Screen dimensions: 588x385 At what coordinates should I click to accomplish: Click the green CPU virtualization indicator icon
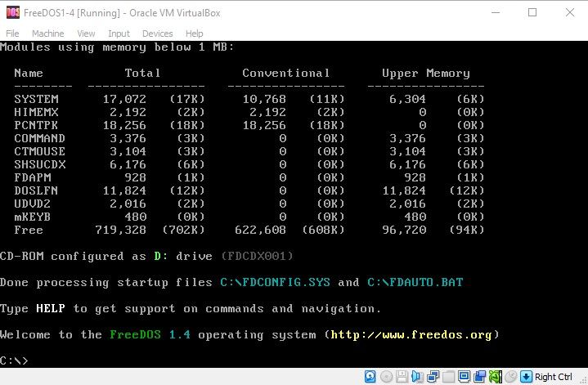[495, 376]
